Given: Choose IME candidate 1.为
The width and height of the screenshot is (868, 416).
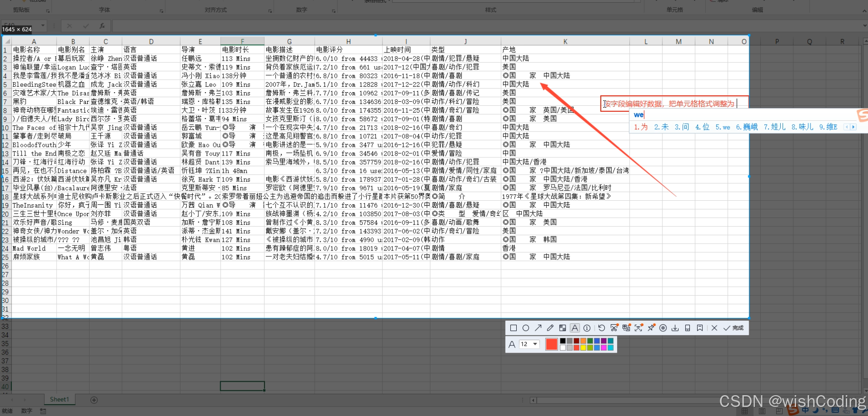Looking at the screenshot, I should click(x=641, y=127).
